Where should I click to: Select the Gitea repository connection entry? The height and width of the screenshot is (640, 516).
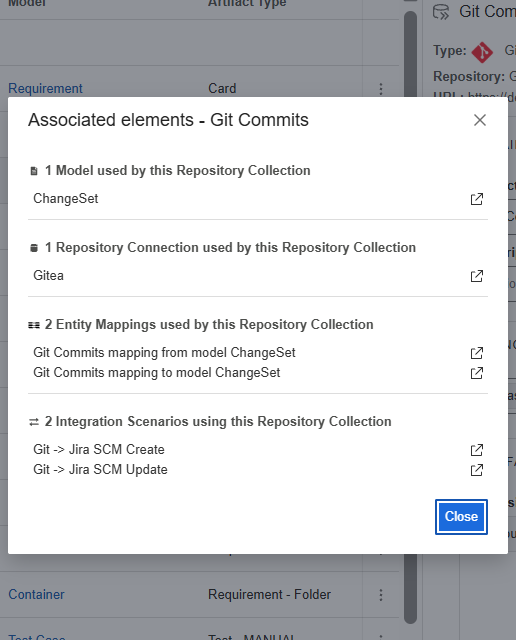coord(49,276)
